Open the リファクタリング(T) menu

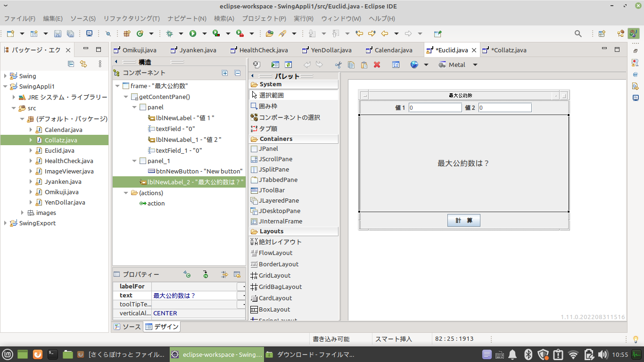click(132, 18)
